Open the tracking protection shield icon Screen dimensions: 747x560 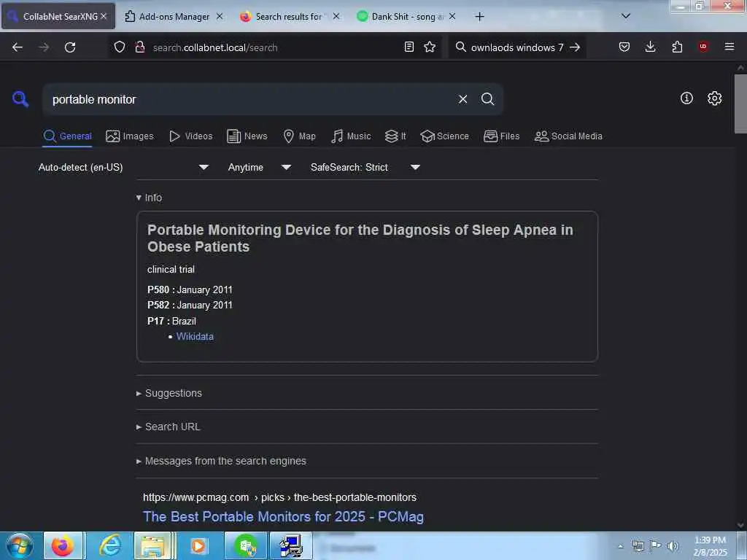[x=120, y=47]
